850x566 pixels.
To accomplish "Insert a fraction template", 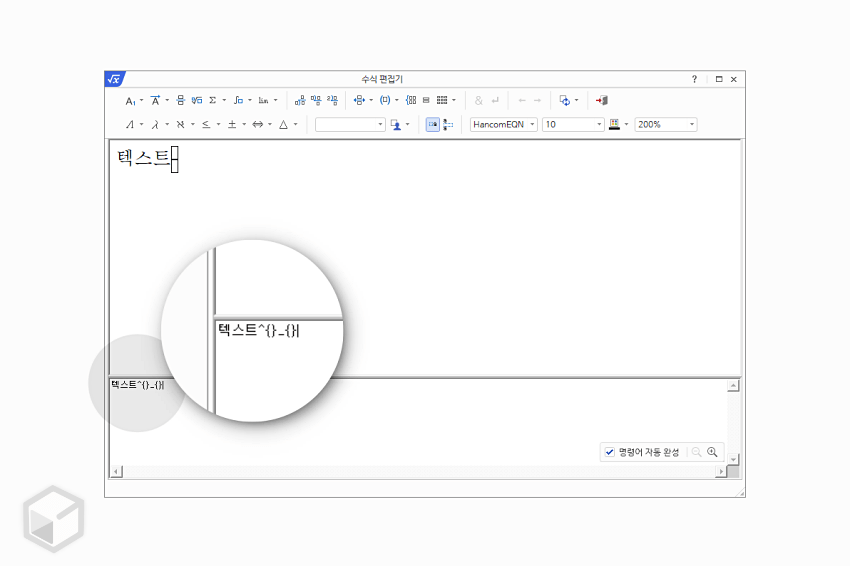I will [x=181, y=100].
